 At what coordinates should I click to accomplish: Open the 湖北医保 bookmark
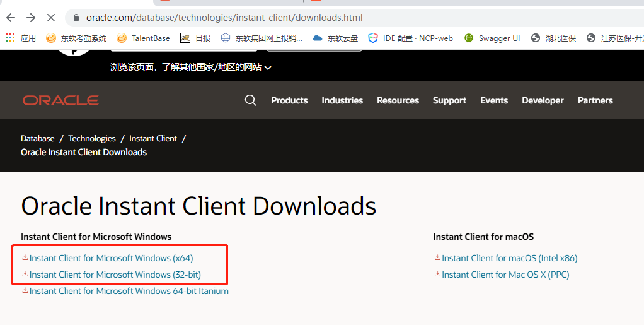pyautogui.click(x=553, y=38)
